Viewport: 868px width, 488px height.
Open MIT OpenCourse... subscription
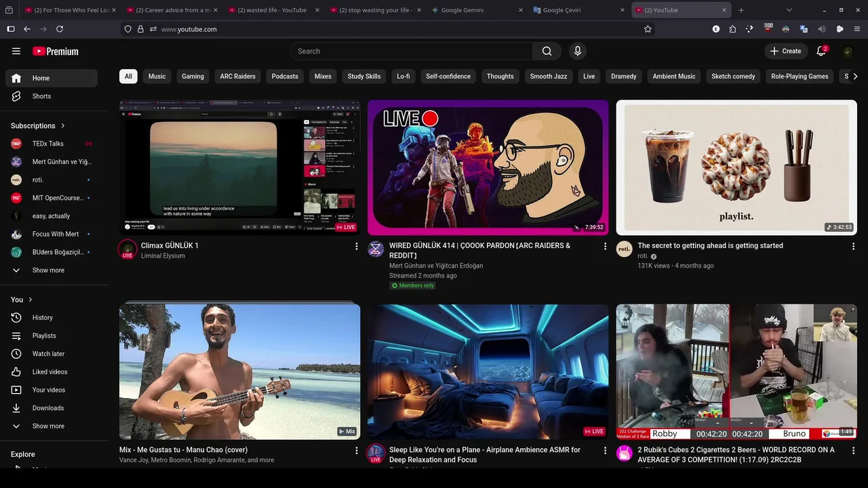(52, 198)
